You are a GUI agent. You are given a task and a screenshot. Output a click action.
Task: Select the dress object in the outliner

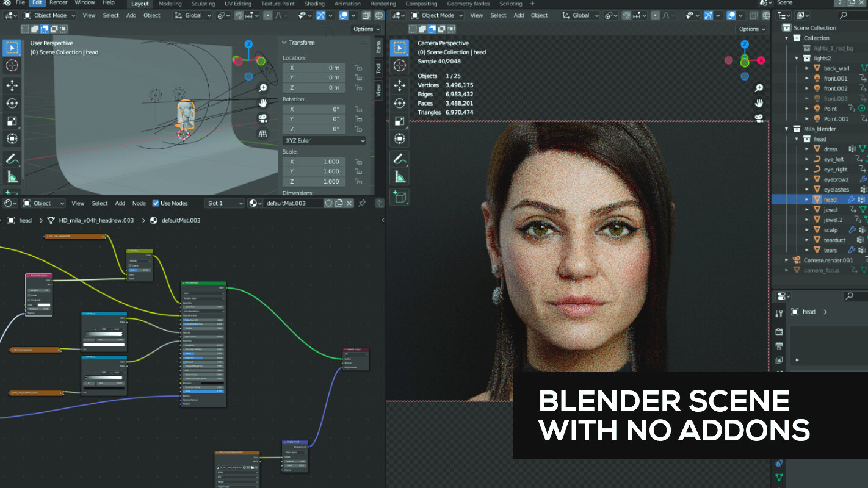(x=831, y=149)
